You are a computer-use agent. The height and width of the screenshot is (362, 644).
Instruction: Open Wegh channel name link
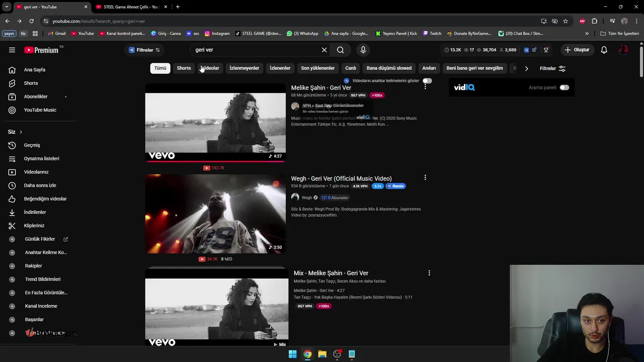coord(307,198)
